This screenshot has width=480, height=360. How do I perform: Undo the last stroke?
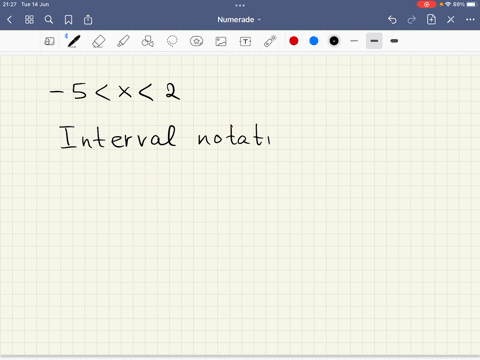pyautogui.click(x=392, y=20)
